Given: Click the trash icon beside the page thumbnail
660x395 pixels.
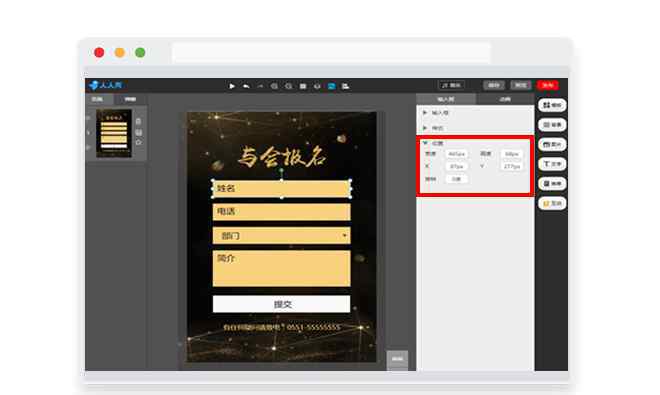Looking at the screenshot, I should [x=138, y=121].
